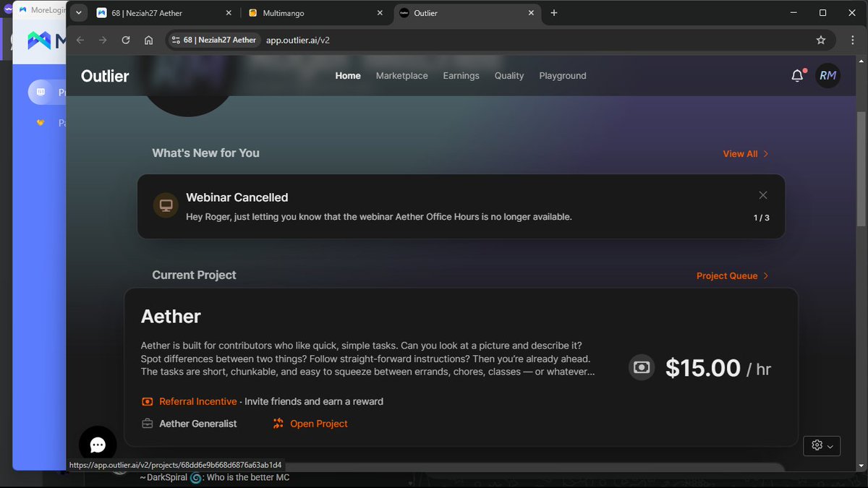Switch to the 68 | Neziah27 Aether tab
This screenshot has width=868, height=488.
(x=164, y=13)
